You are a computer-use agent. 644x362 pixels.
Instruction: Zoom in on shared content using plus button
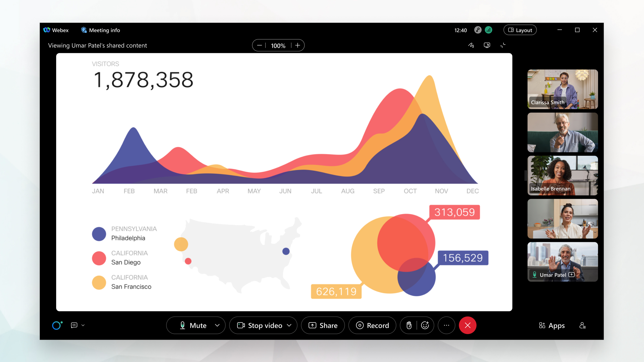click(x=297, y=45)
